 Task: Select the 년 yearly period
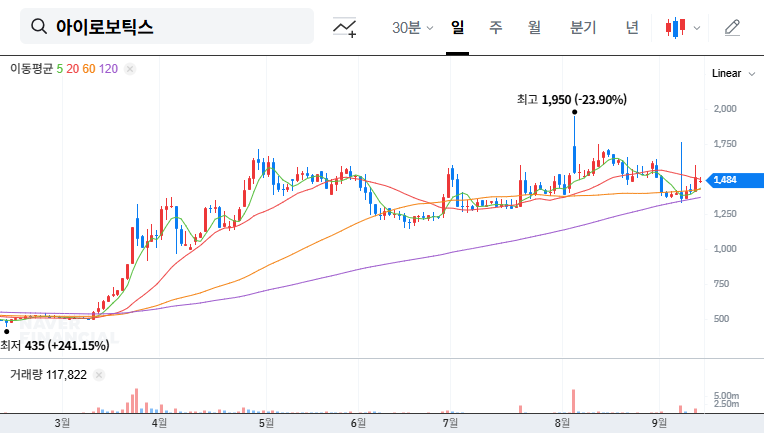tap(632, 27)
